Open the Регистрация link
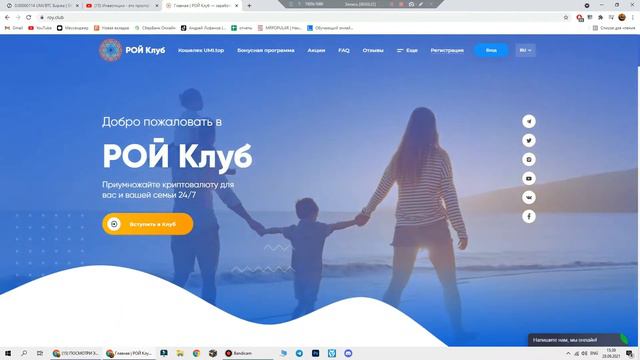 click(x=447, y=50)
